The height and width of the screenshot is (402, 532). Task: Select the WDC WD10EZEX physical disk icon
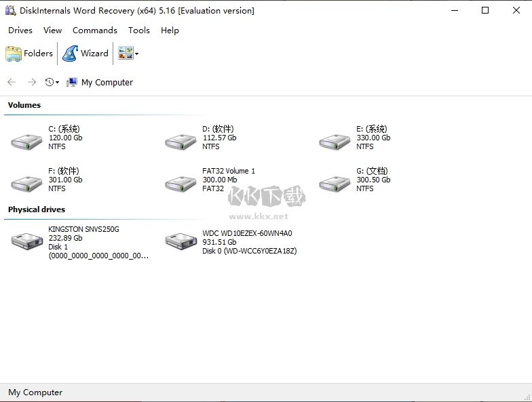(x=181, y=241)
